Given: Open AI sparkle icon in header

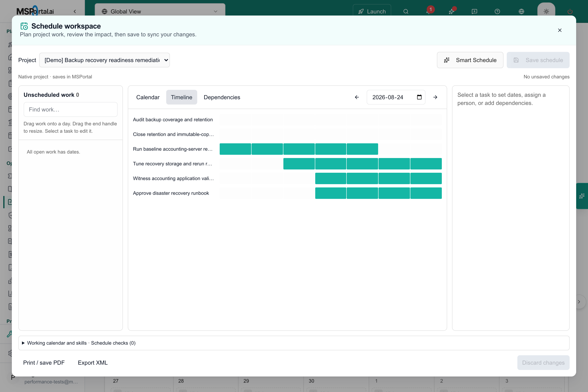Looking at the screenshot, I should point(452,11).
